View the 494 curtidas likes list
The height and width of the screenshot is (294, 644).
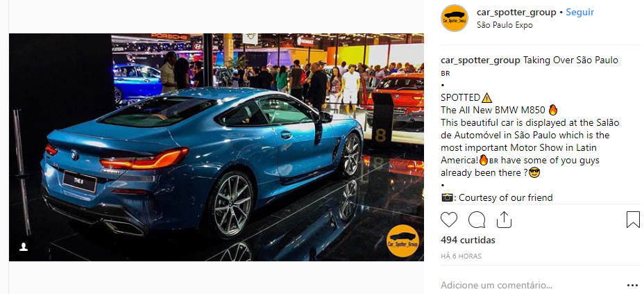(x=468, y=240)
